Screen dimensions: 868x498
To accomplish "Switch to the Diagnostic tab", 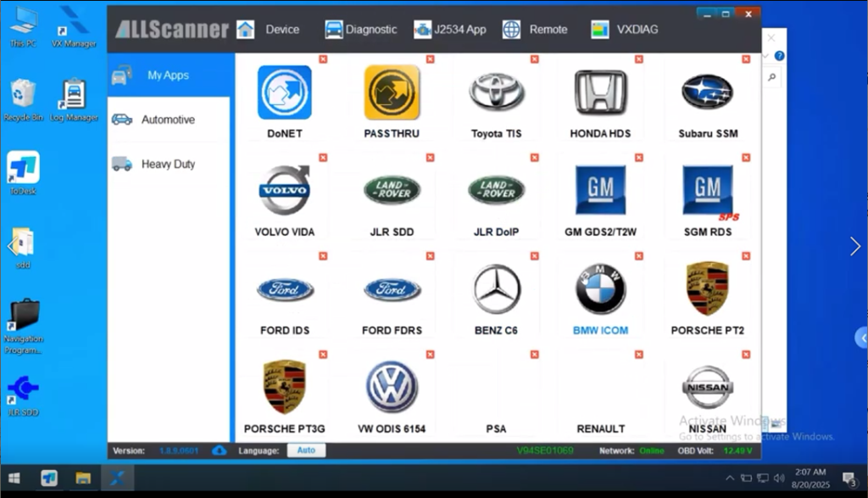I will point(359,28).
